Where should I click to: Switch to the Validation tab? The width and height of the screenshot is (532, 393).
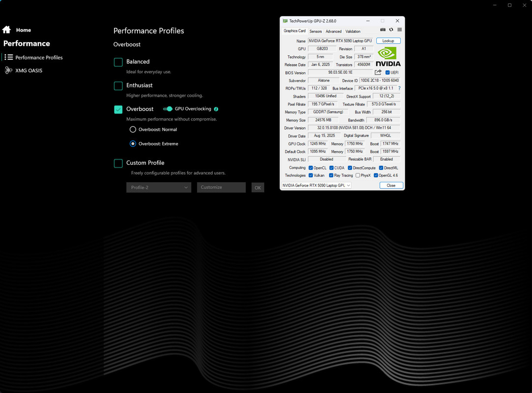coord(353,31)
